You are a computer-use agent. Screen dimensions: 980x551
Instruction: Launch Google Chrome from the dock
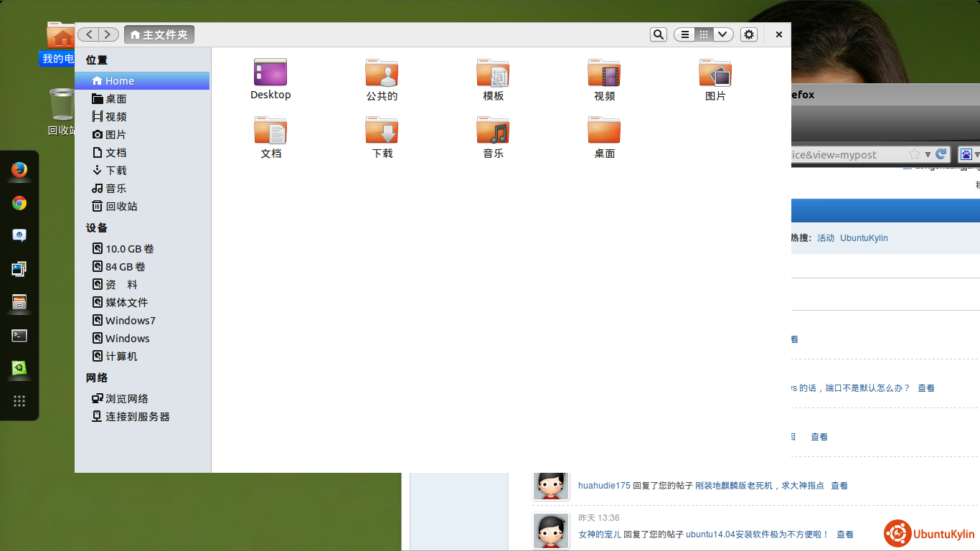[x=19, y=203]
